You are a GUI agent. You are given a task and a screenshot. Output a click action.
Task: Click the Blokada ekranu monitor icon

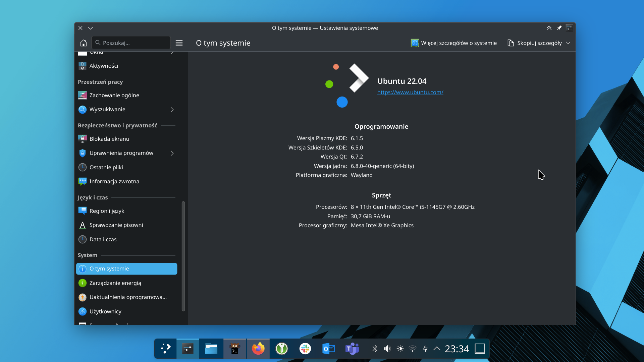pos(82,139)
